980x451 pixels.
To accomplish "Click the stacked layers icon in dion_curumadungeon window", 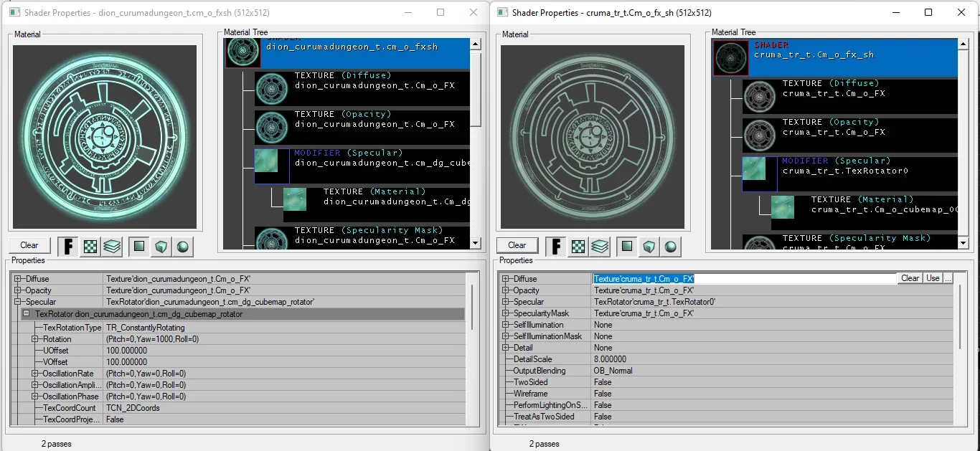I will click(x=112, y=247).
